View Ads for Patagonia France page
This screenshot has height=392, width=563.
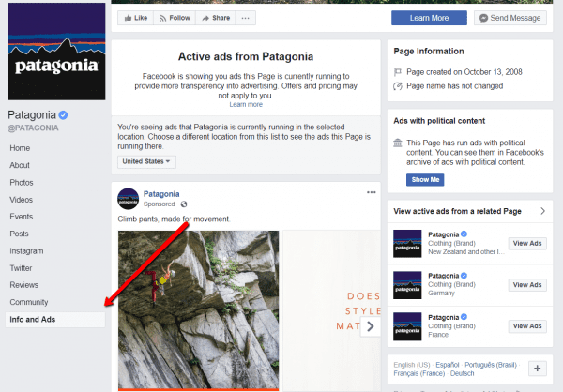[x=527, y=326]
